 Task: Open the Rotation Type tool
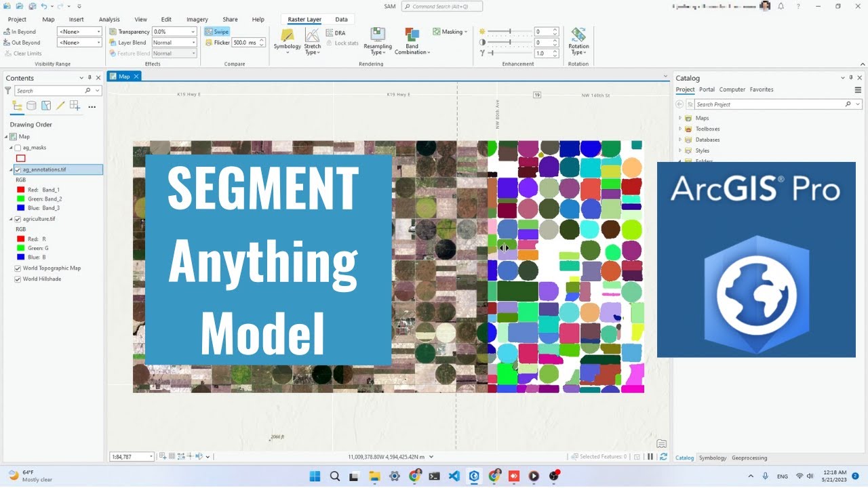pyautogui.click(x=578, y=41)
